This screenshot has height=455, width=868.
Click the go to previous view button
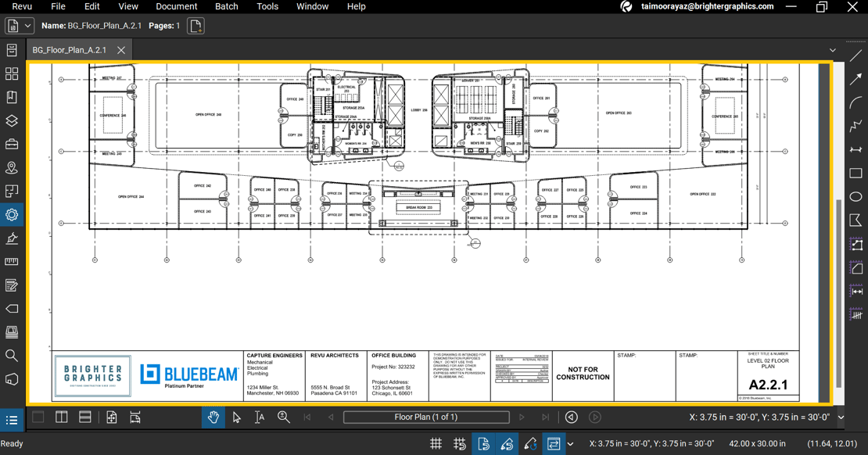point(571,417)
